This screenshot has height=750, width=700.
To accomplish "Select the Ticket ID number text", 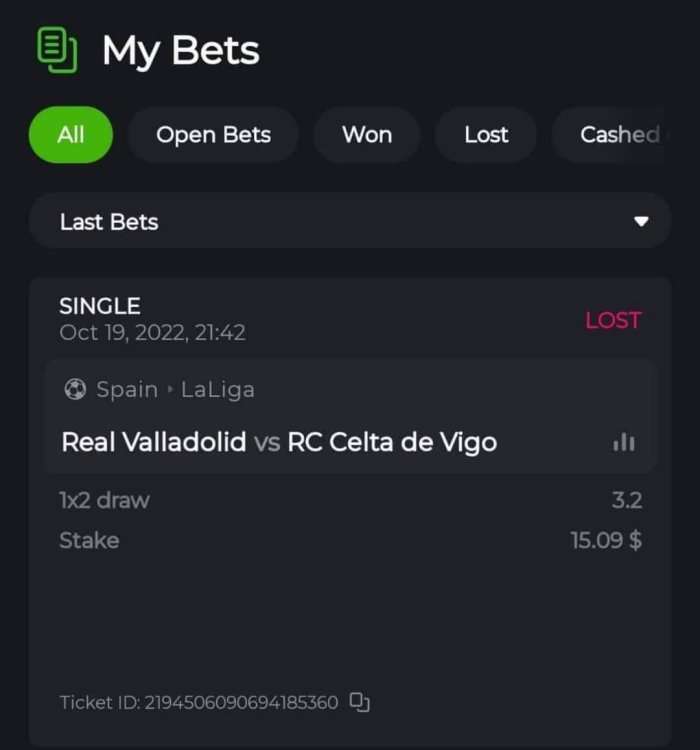I will coord(241,702).
